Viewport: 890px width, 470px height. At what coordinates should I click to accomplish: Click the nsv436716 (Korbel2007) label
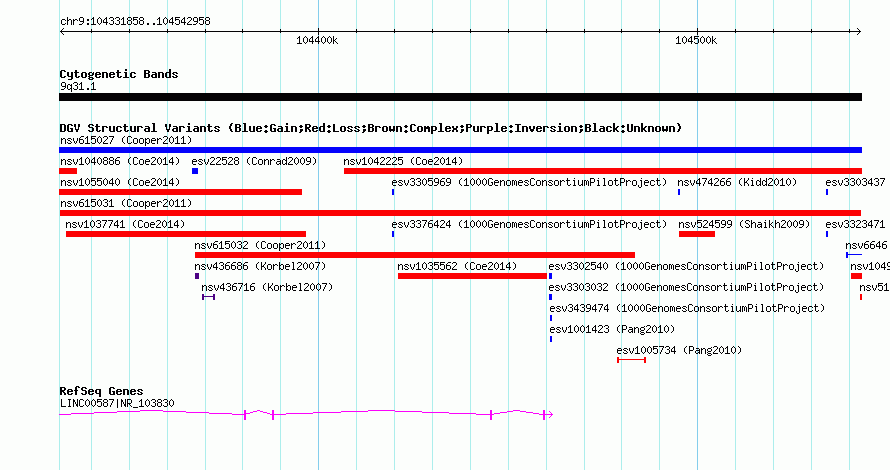(x=267, y=287)
